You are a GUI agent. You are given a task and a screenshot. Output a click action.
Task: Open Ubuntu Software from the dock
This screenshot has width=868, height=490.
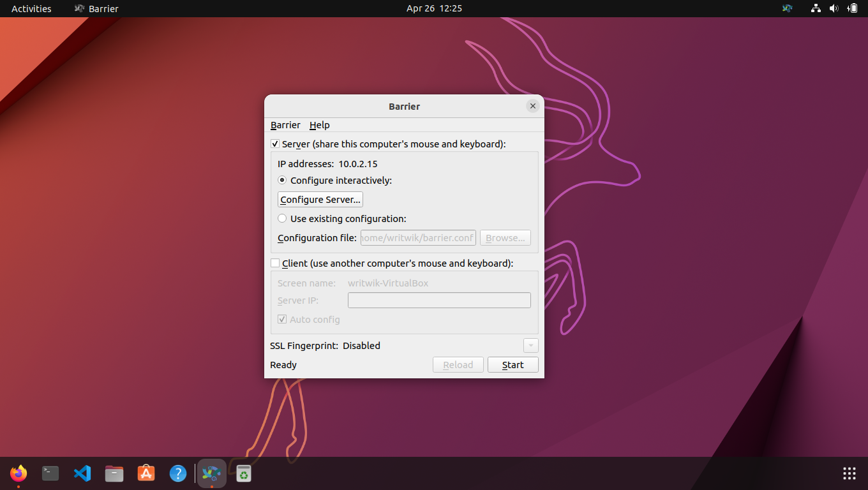[146, 473]
